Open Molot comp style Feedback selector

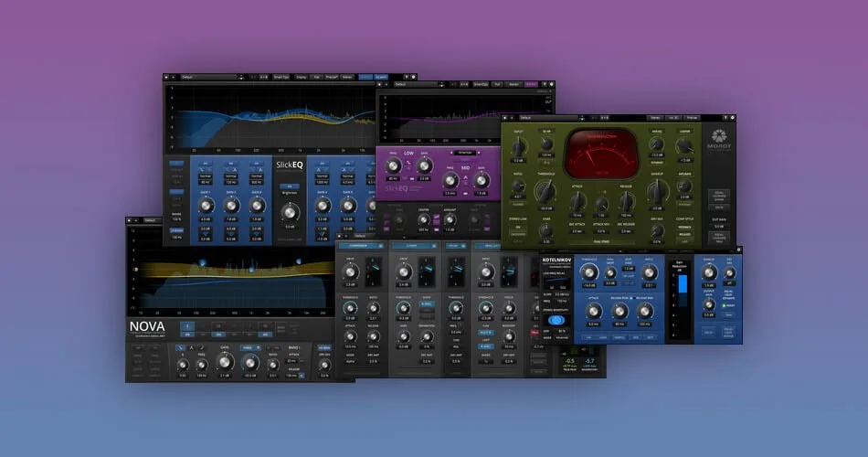pos(684,227)
